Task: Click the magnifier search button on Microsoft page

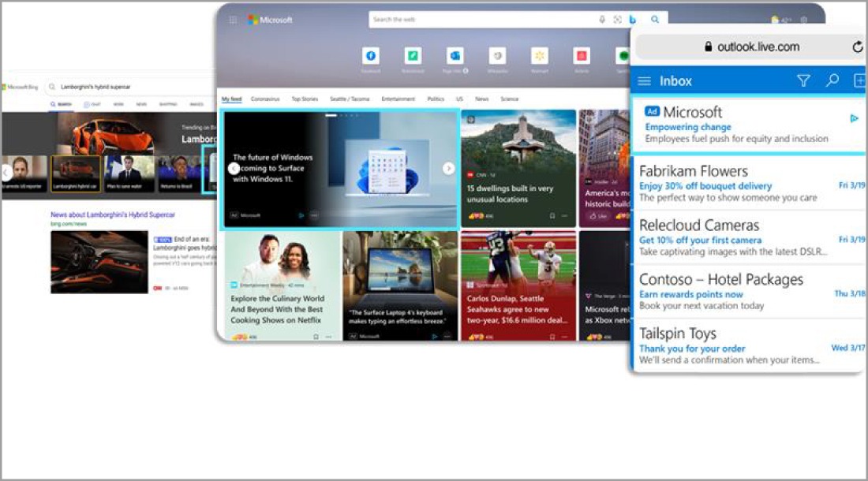Action: pos(655,20)
